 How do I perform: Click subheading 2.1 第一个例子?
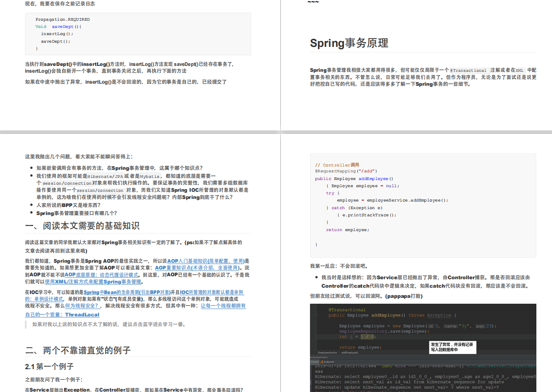(x=49, y=367)
